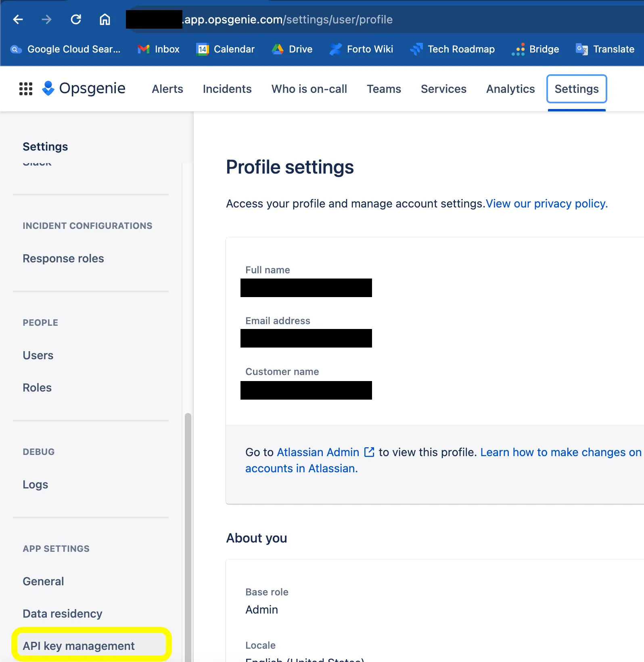Image resolution: width=644 pixels, height=662 pixels.
Task: Go back using the browser back arrow
Action: [x=18, y=19]
